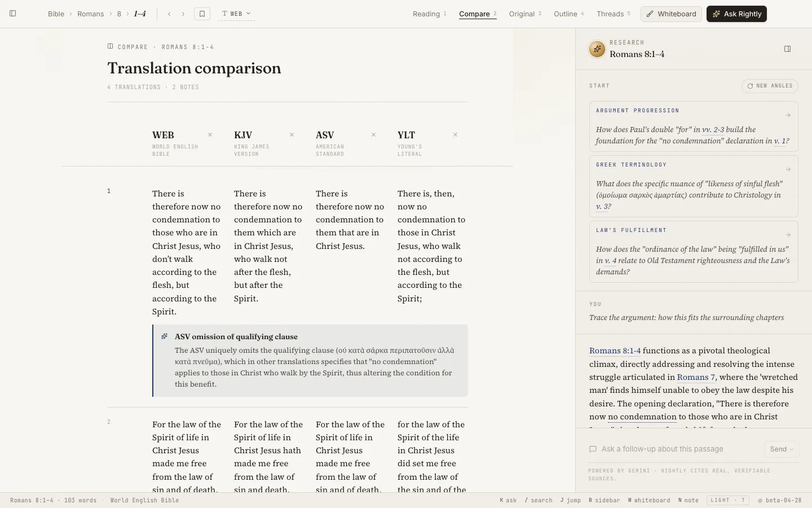Go to previous passage arrow
This screenshot has width=812, height=508.
coord(169,14)
